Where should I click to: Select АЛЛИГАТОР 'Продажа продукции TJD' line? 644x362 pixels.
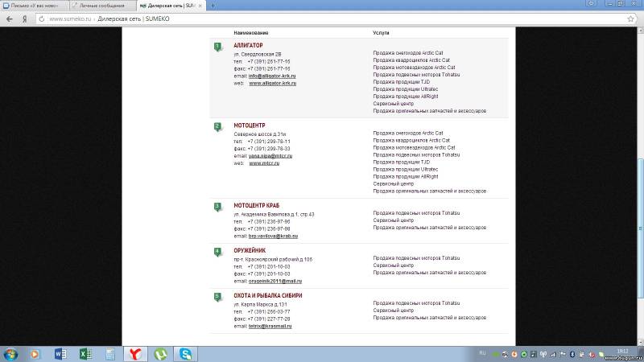pyautogui.click(x=401, y=82)
